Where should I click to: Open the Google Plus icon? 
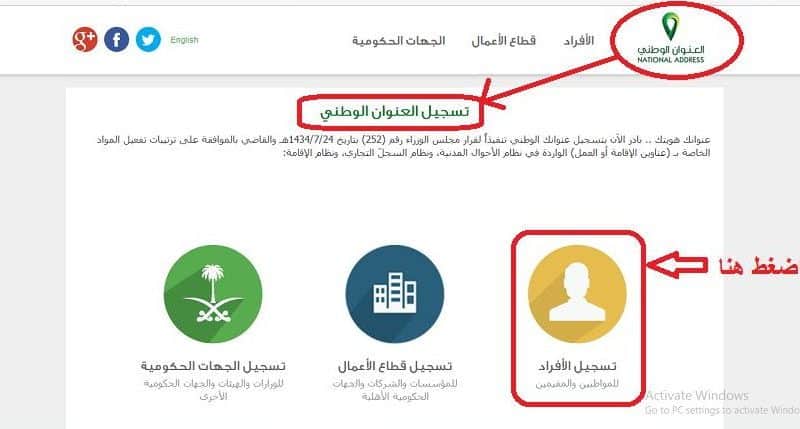[85, 39]
